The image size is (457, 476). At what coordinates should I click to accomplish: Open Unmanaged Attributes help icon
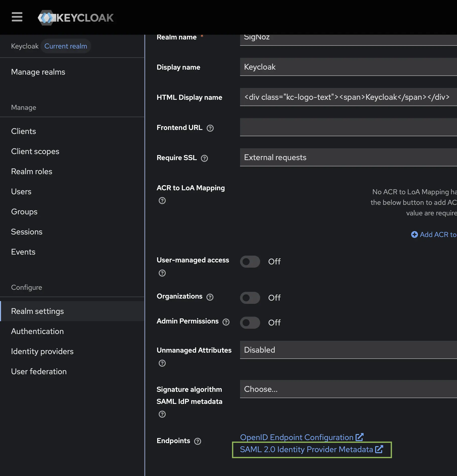[x=162, y=363]
